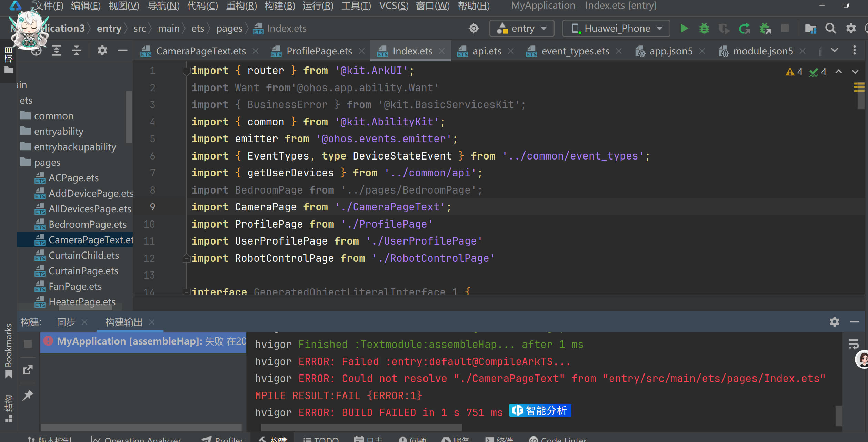Select BedroomPage.ets in project tree
The width and height of the screenshot is (868, 442).
(88, 224)
